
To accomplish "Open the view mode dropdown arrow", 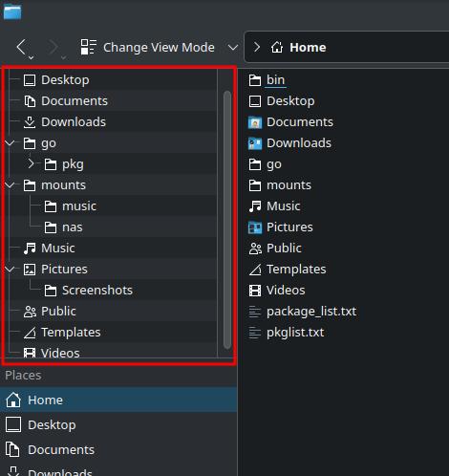I will click(x=233, y=48).
